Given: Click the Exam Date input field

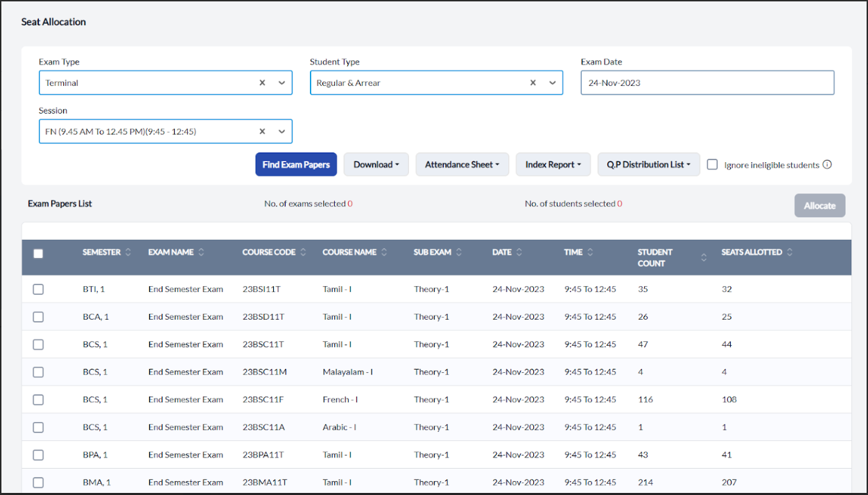Looking at the screenshot, I should click(707, 82).
